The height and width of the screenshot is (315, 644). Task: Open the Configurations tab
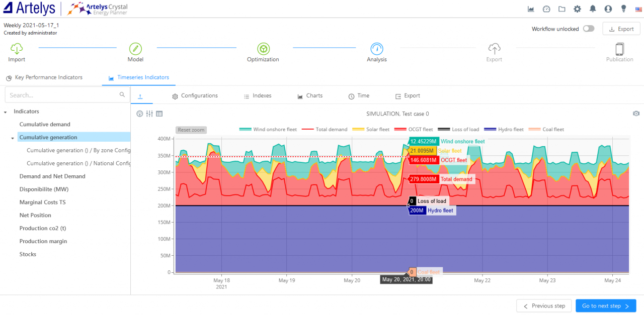tap(195, 96)
